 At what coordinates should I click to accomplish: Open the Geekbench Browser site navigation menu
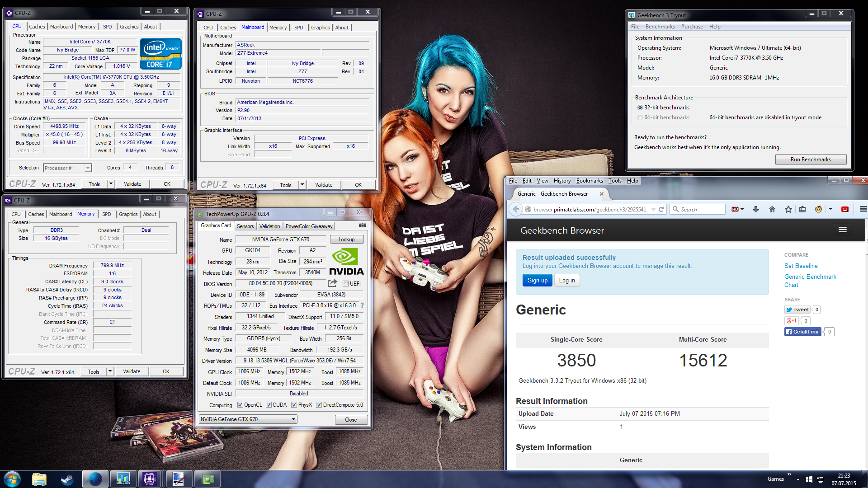843,230
